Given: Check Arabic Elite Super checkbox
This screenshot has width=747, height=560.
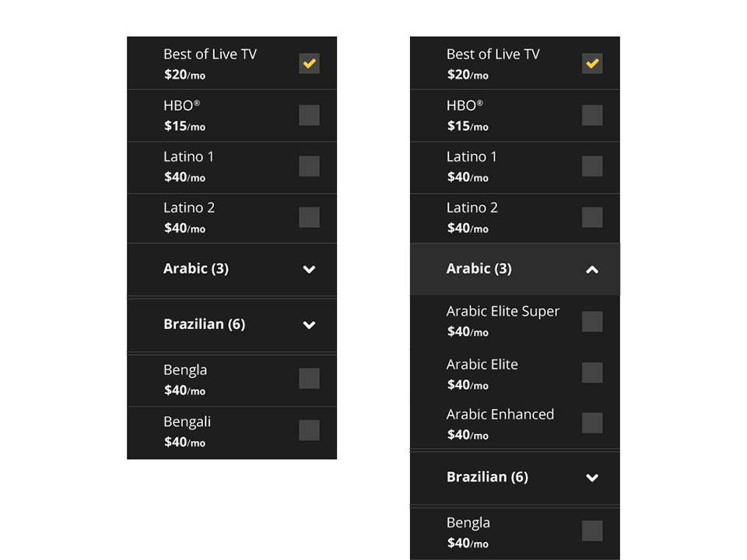Looking at the screenshot, I should 592,321.
